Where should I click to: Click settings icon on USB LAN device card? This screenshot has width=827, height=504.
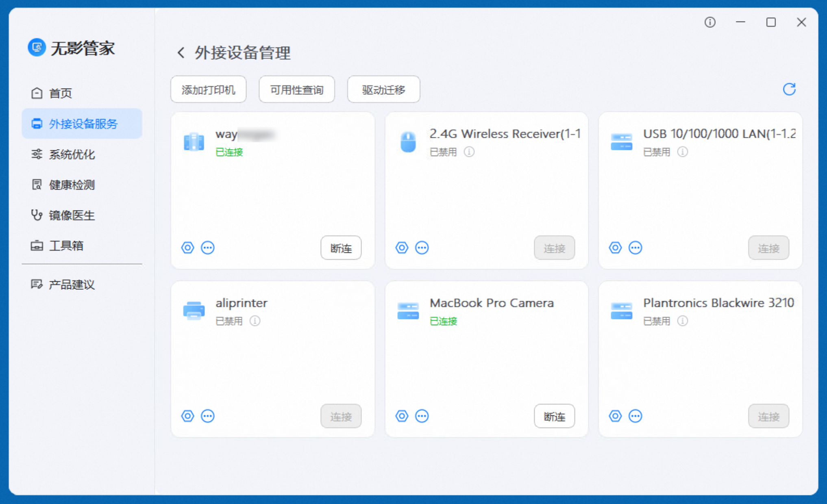615,248
